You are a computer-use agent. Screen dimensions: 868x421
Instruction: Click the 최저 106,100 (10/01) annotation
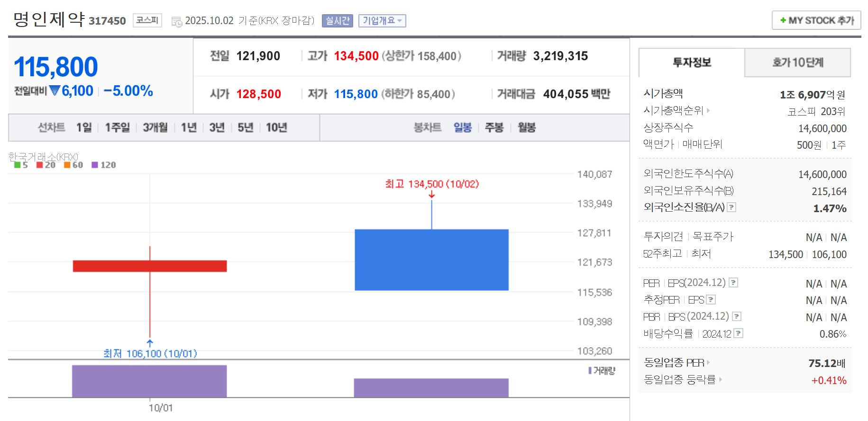150,353
